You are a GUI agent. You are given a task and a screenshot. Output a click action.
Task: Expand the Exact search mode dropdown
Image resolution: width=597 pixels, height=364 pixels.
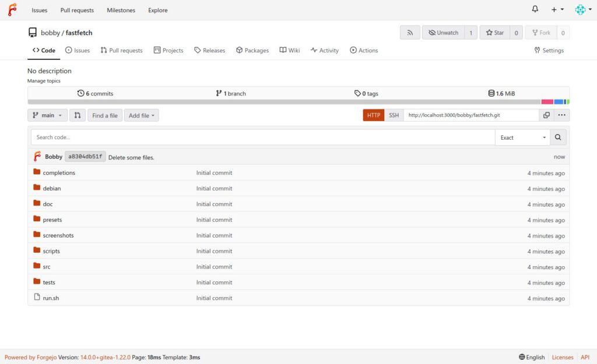pyautogui.click(x=523, y=137)
